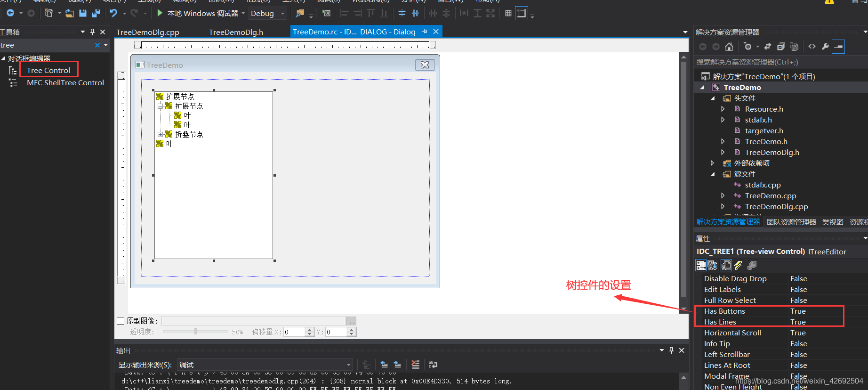868x390 pixels.
Task: Adjust the 透明度 transparency slider
Action: [196, 332]
